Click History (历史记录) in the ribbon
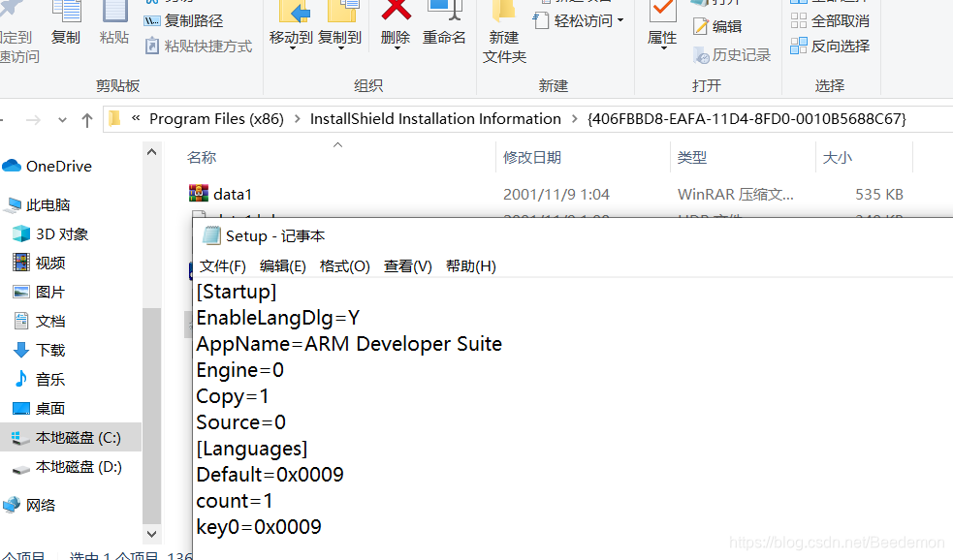The image size is (953, 560). [x=732, y=55]
